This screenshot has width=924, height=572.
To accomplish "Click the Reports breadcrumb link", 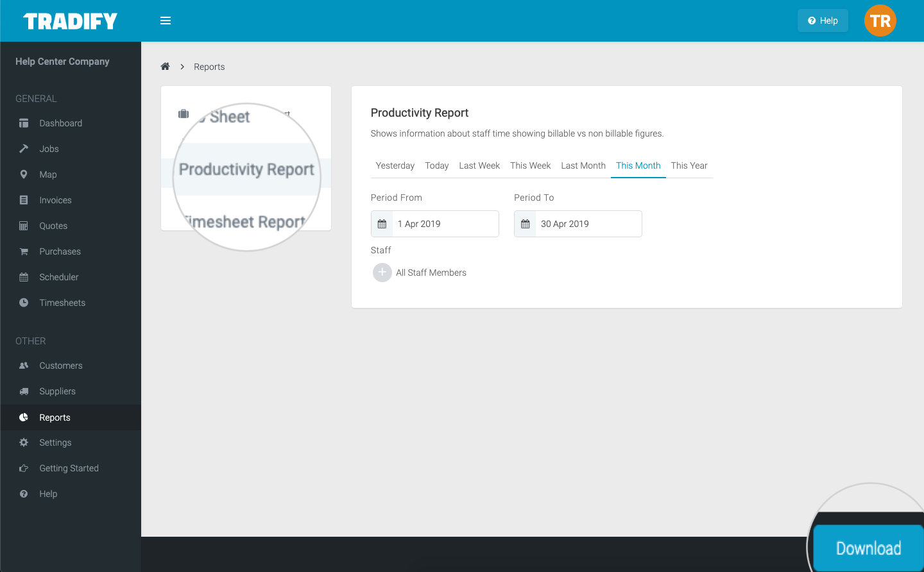I will [x=209, y=67].
